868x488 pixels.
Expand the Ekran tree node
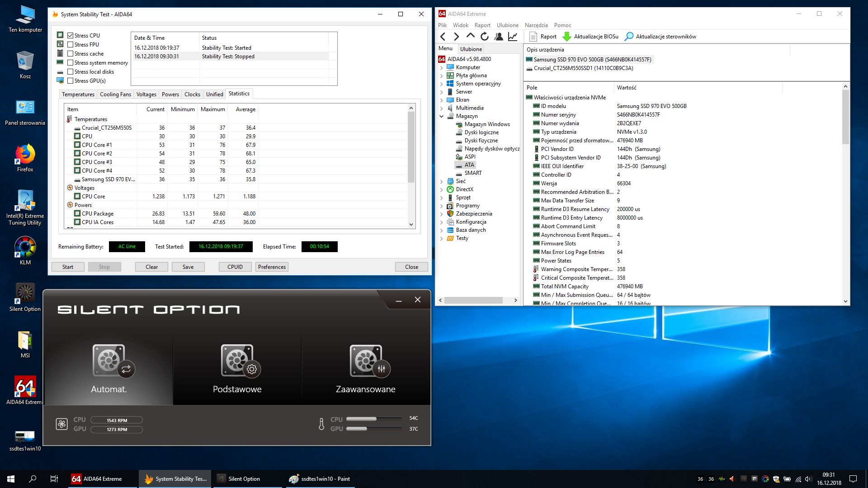[442, 100]
